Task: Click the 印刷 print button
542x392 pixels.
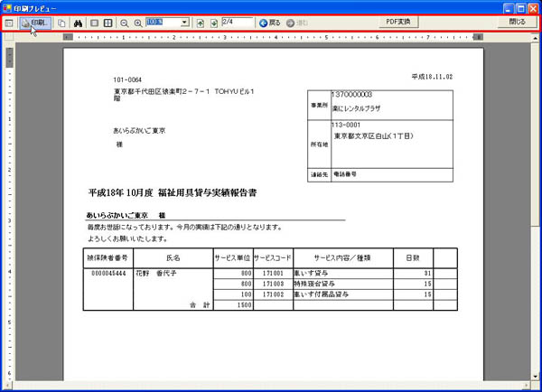Action: click(x=35, y=23)
